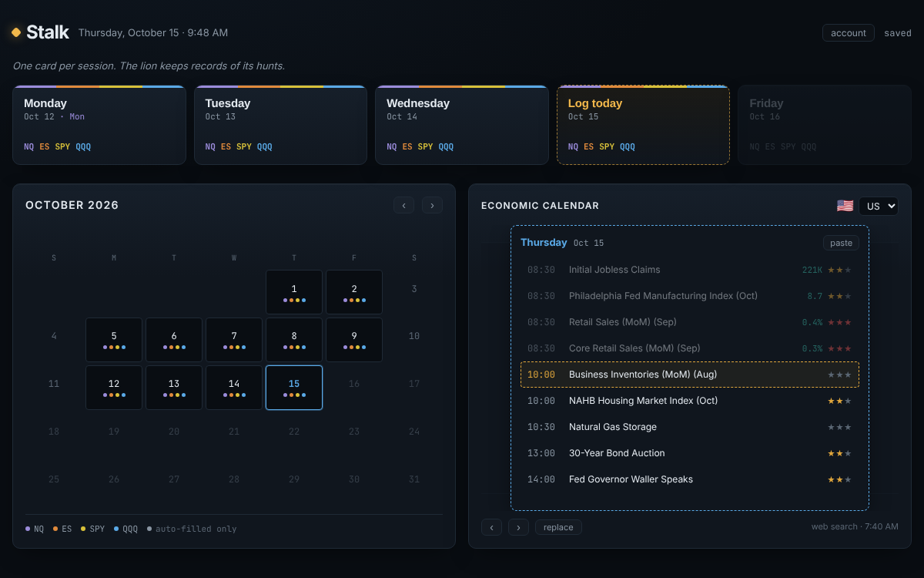The image size is (924, 578).
Task: Click the star rating for Natural Gas Storage
Action: (839, 427)
